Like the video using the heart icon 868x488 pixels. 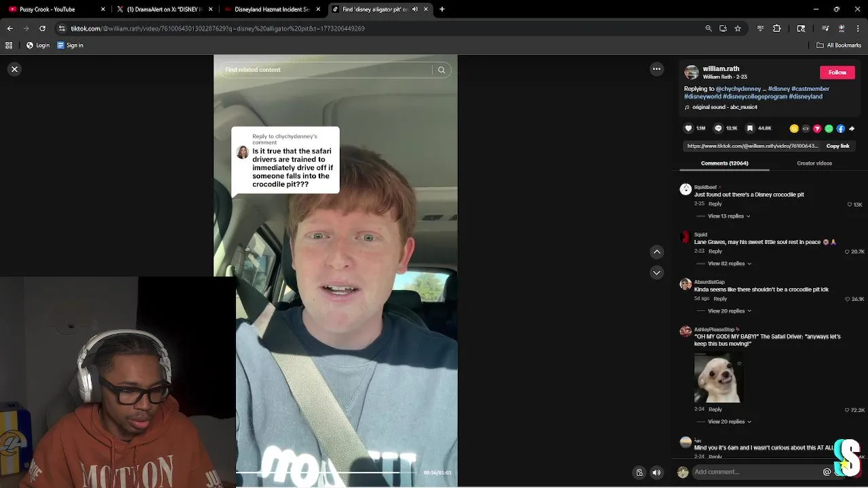pos(688,128)
